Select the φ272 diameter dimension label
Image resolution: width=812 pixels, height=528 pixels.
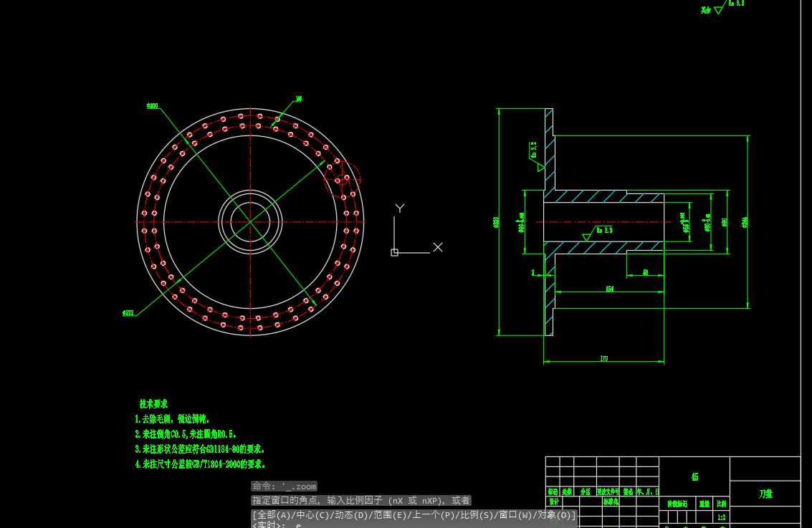(x=128, y=313)
